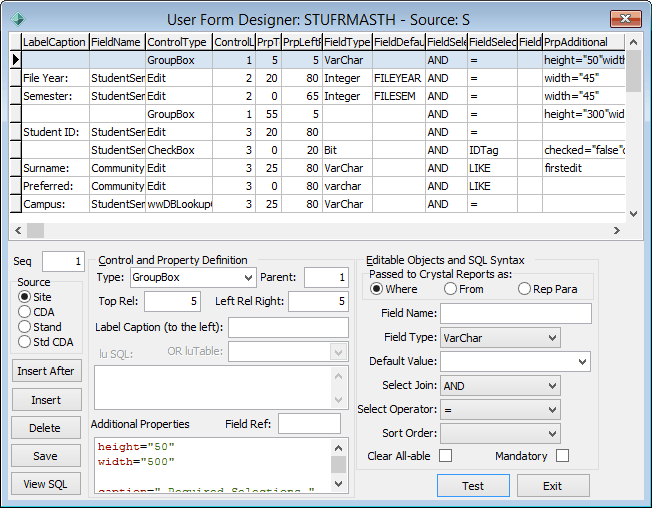Click the FILEYEAR default value cell
Image resolution: width=652 pixels, height=508 pixels.
399,78
